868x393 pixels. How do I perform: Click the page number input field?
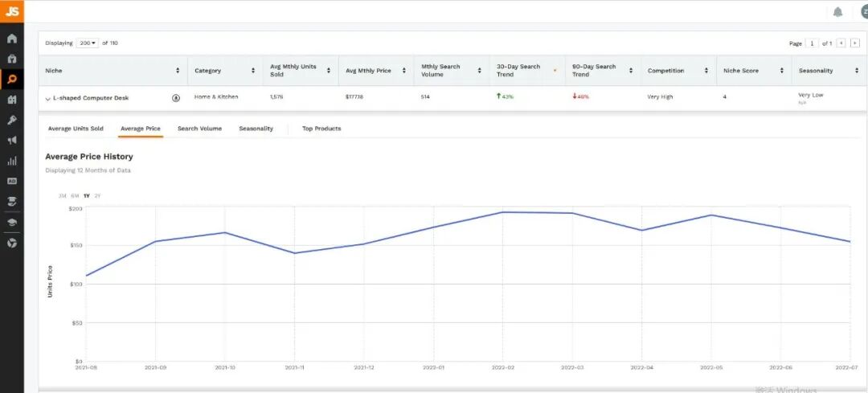click(812, 43)
